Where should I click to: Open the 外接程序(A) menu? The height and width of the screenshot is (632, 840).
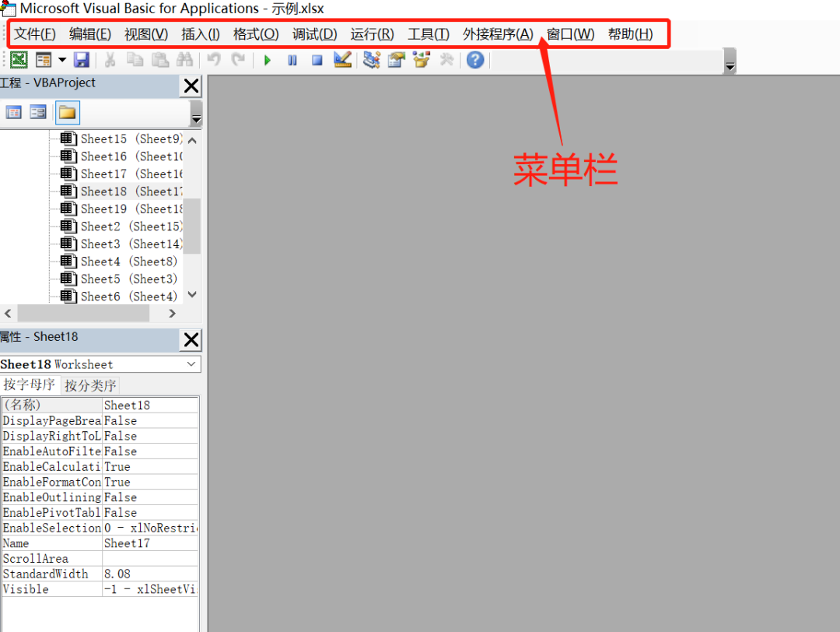[x=499, y=34]
